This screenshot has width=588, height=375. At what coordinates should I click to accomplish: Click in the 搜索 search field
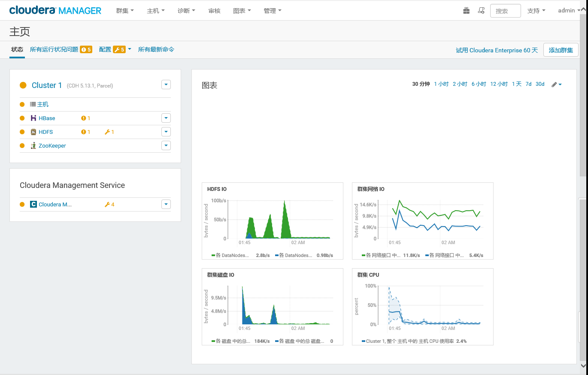[506, 11]
